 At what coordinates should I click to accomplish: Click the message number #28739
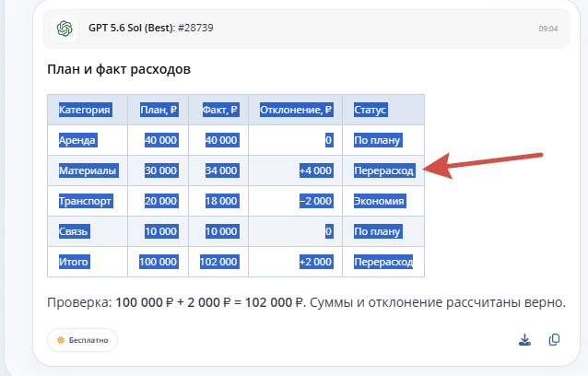195,28
